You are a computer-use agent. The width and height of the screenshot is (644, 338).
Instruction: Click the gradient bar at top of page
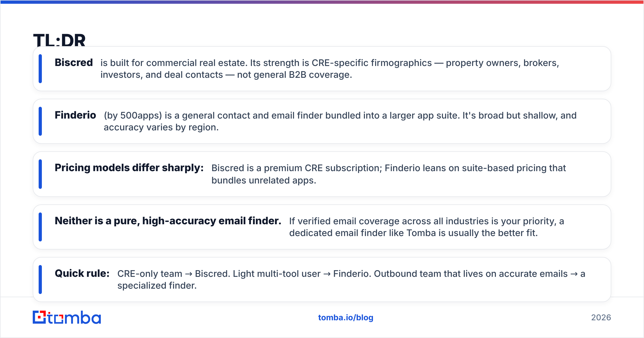(x=322, y=2)
